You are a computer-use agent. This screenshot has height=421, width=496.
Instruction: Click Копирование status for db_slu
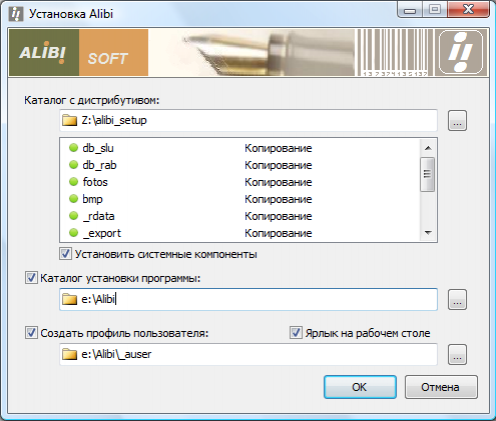click(278, 148)
